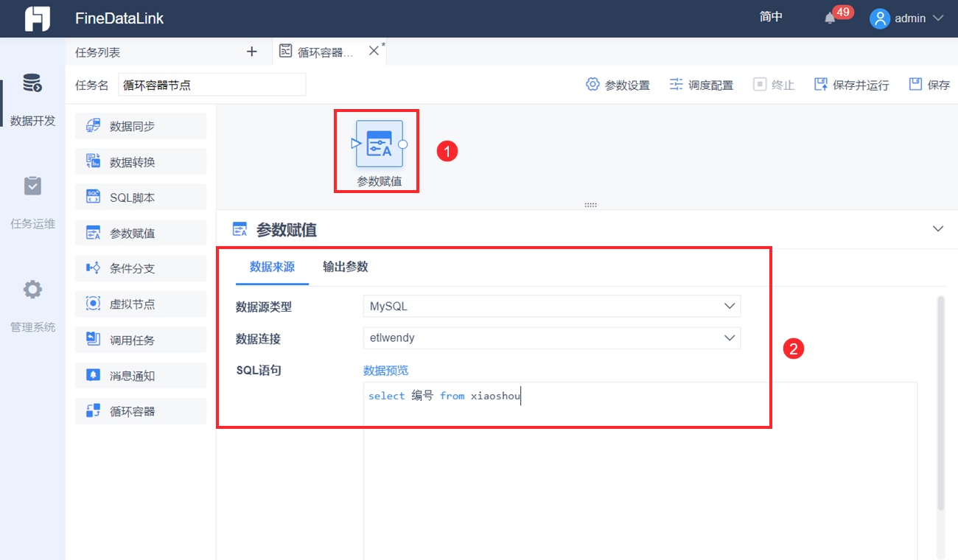958x560 pixels.
Task: Switch language via 简中
Action: (x=771, y=17)
